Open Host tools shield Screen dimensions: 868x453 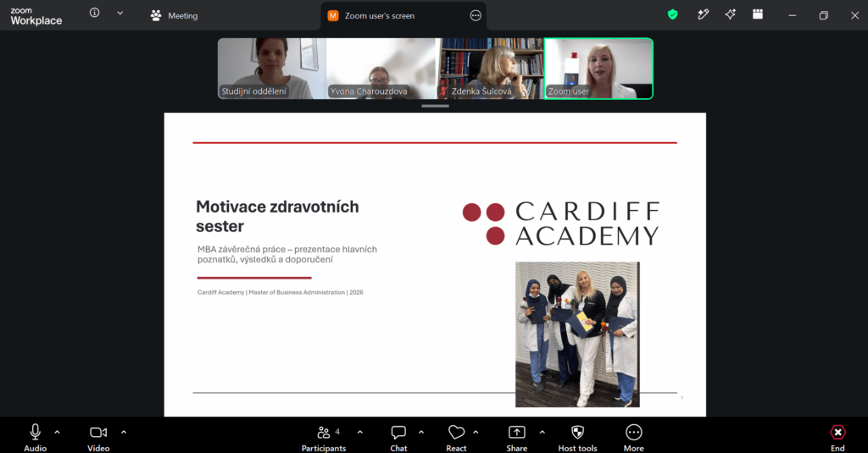pos(577,438)
